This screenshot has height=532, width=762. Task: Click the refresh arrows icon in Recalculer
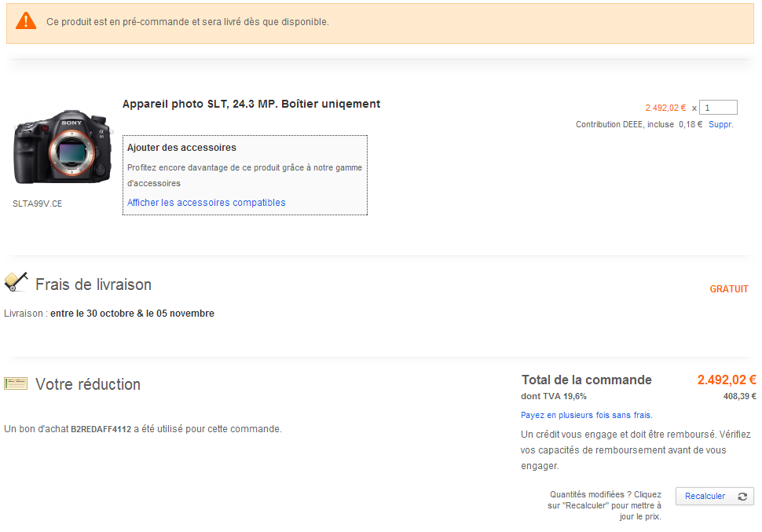click(742, 497)
